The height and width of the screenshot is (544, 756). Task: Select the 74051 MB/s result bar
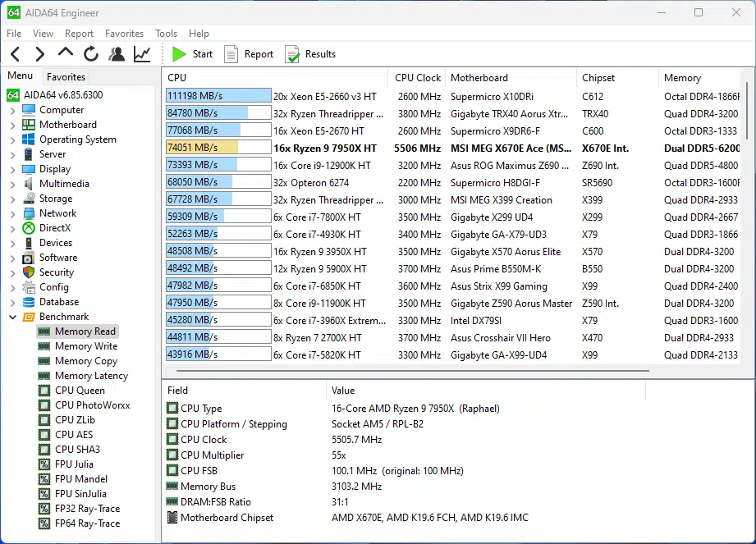pyautogui.click(x=218, y=148)
